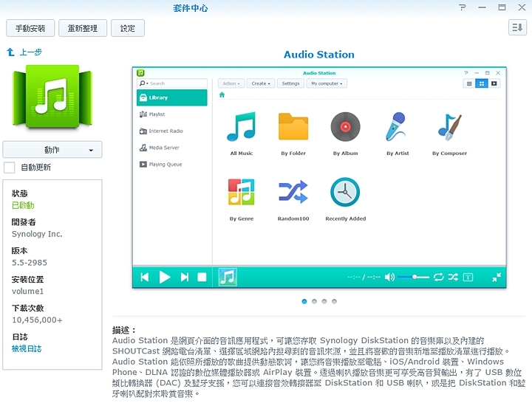Click the home breadcrumb icon
The image size is (532, 403).
[222, 95]
